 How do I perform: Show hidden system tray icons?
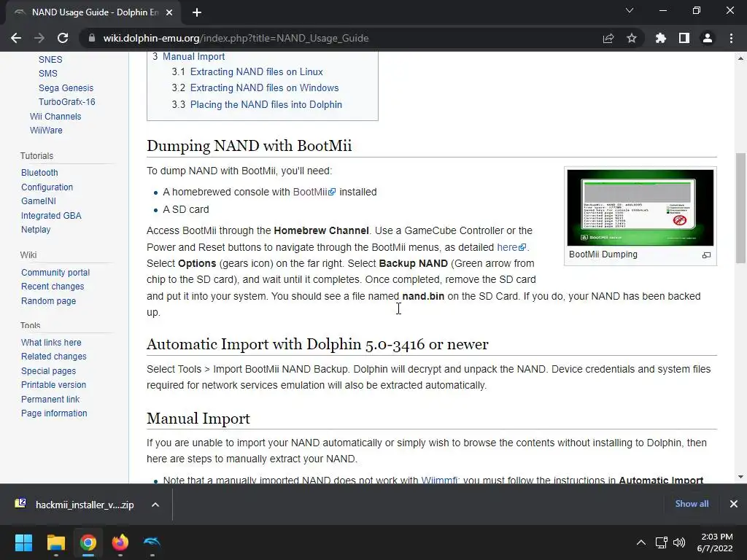[x=641, y=542]
